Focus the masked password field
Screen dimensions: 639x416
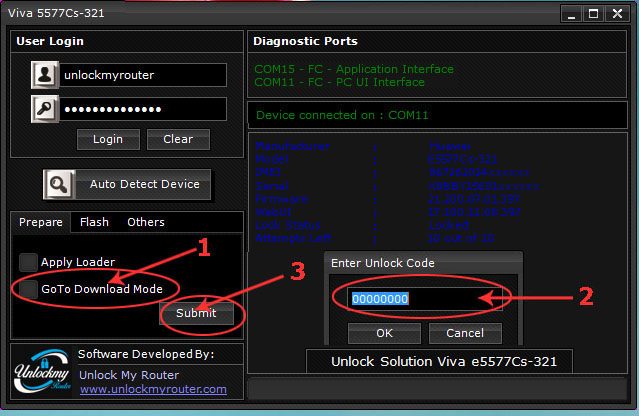(x=143, y=109)
